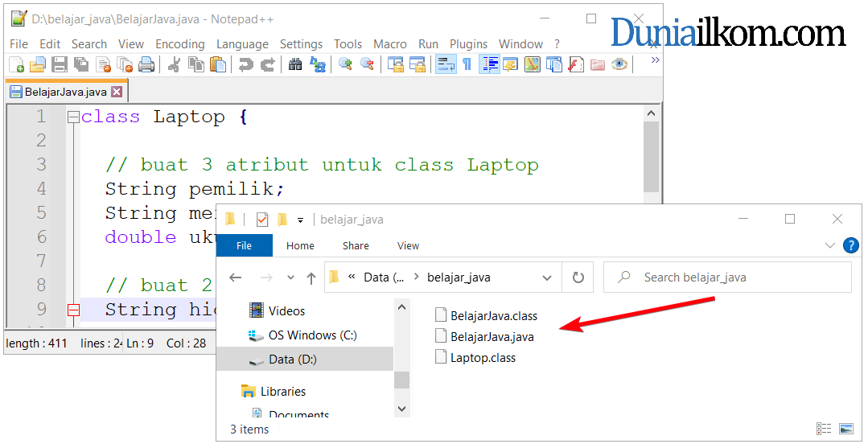
Task: Go back in Explorer navigation
Action: [235, 277]
